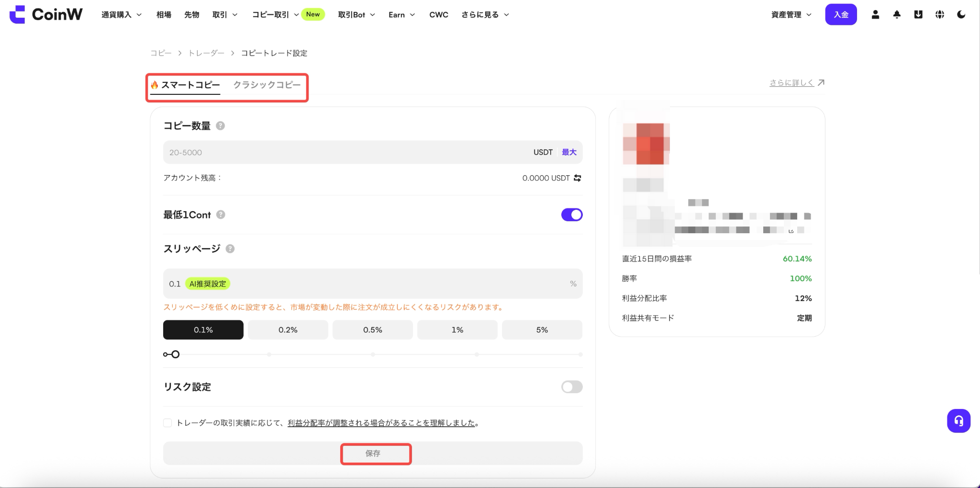Open the customer support headset button

click(958, 421)
